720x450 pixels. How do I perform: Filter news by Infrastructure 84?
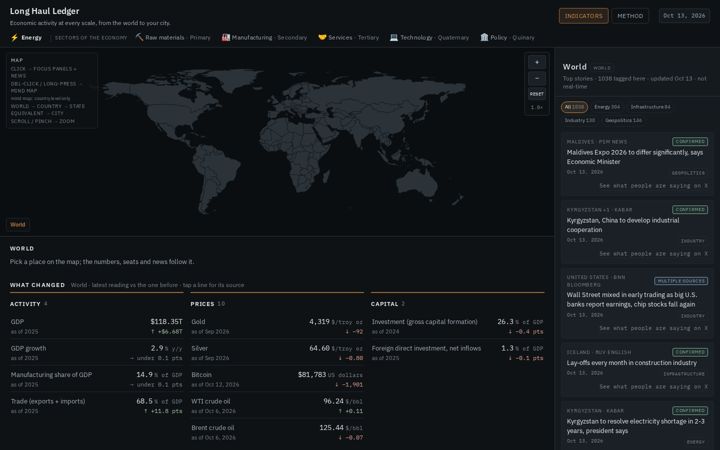tap(650, 107)
